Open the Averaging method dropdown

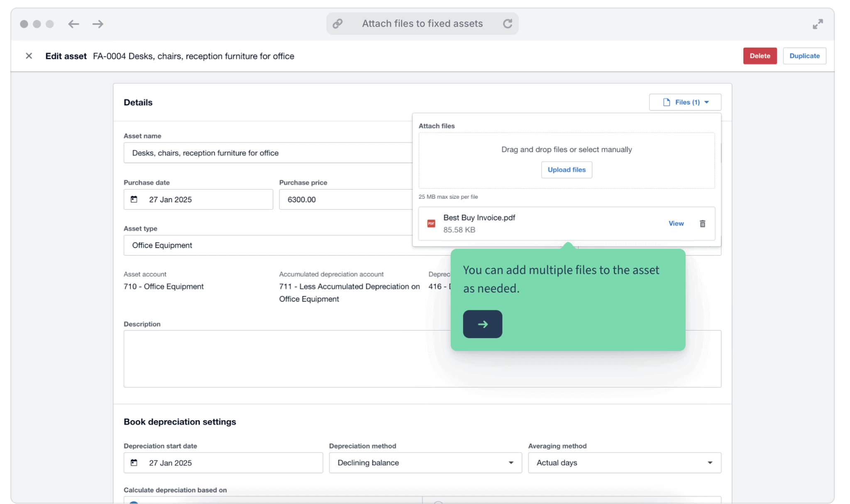tap(710, 463)
